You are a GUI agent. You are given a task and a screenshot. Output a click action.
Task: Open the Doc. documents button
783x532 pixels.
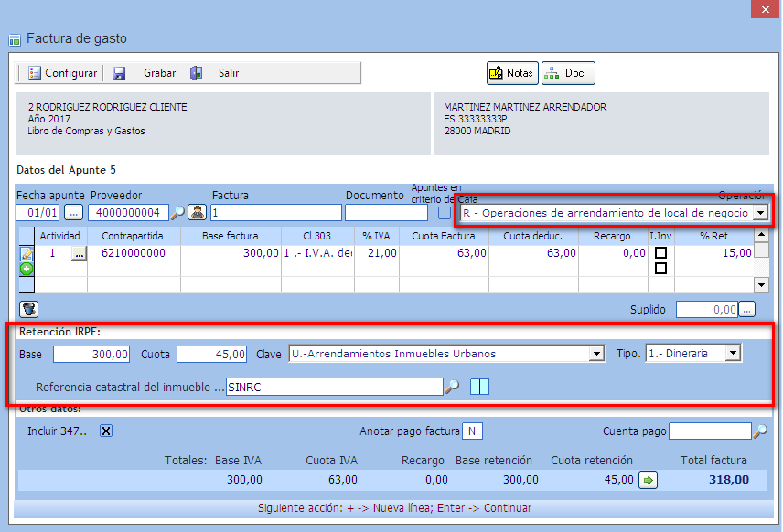[568, 73]
